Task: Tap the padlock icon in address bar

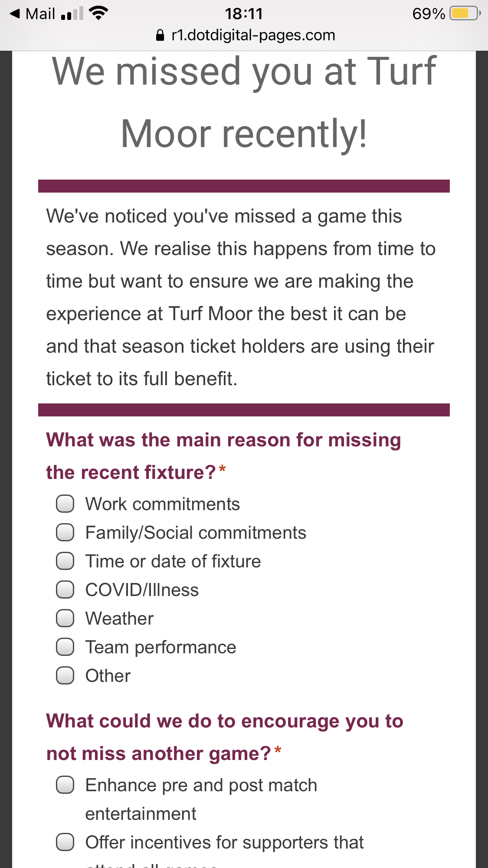Action: tap(160, 35)
